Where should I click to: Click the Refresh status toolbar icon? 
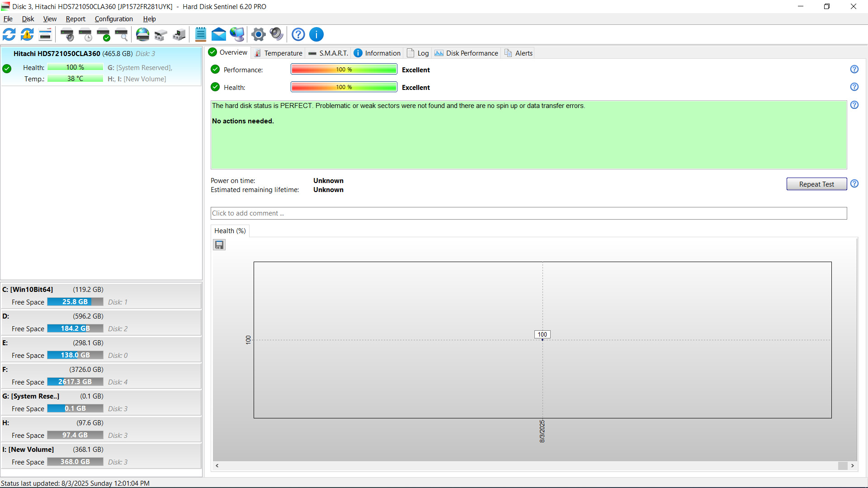pyautogui.click(x=9, y=34)
